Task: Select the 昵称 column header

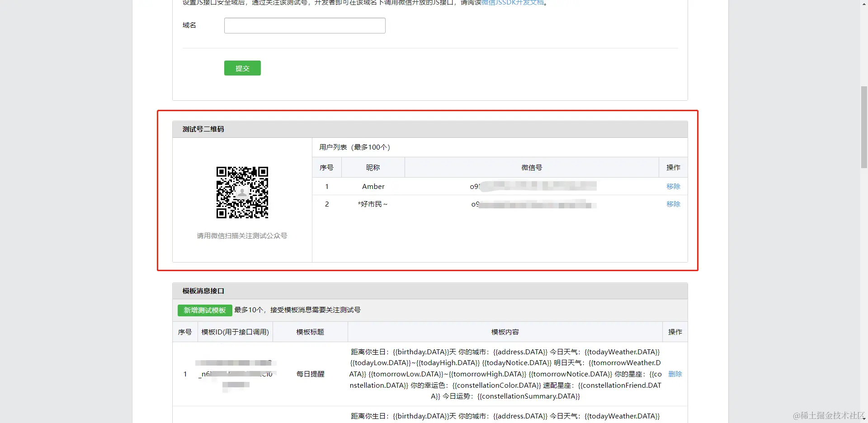Action: pyautogui.click(x=373, y=167)
